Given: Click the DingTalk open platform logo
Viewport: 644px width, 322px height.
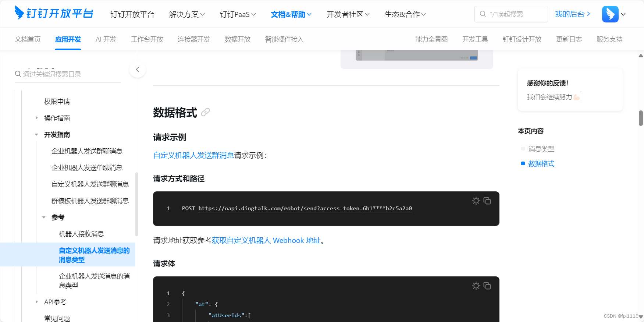Looking at the screenshot, I should click(54, 13).
